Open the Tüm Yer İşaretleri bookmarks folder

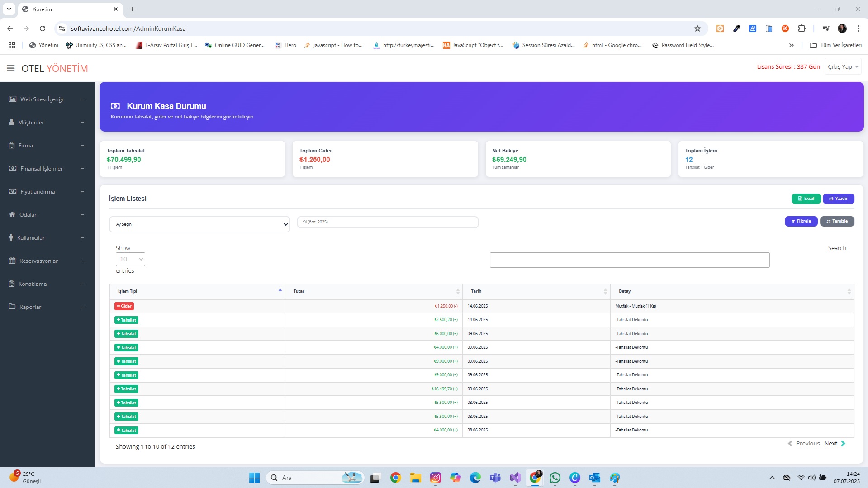click(x=835, y=45)
